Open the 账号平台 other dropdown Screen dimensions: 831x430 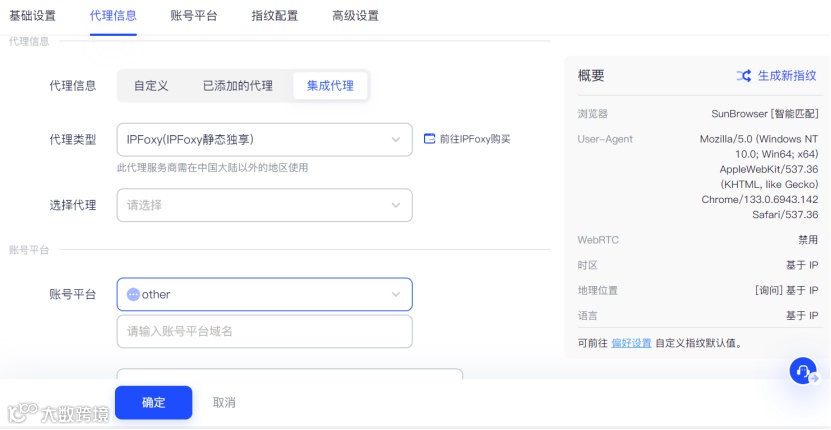[264, 294]
